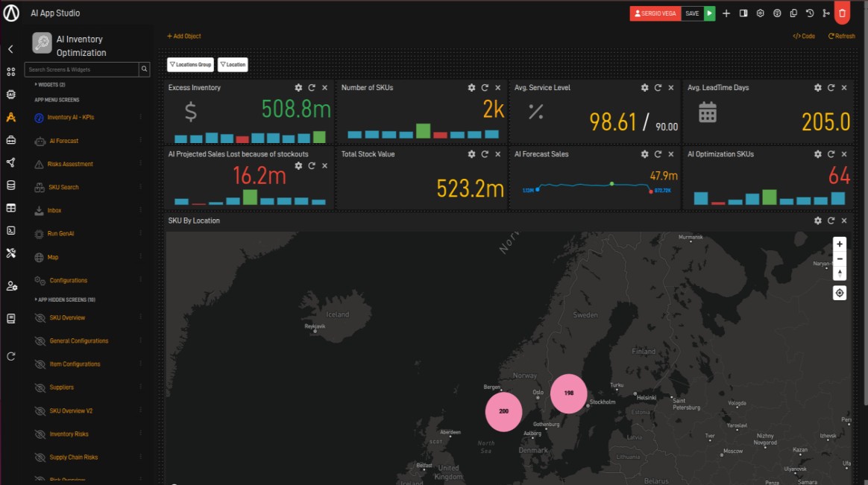
Task: Open the database icon in left rail
Action: pyautogui.click(x=10, y=186)
